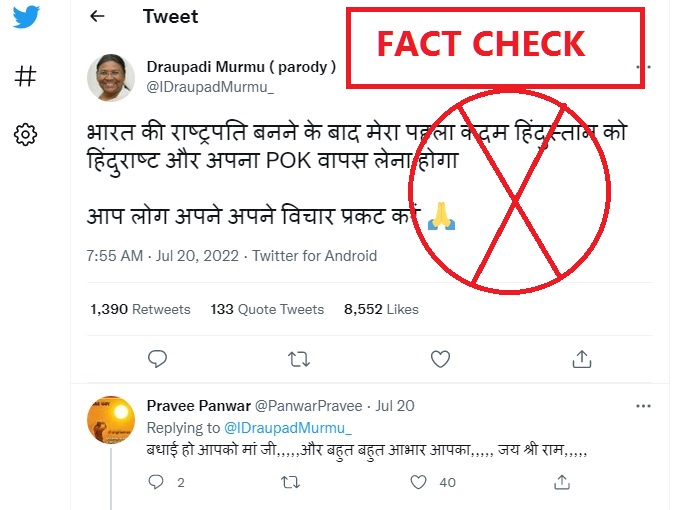
Task: Open the Settings gear icon
Action: pos(25,135)
